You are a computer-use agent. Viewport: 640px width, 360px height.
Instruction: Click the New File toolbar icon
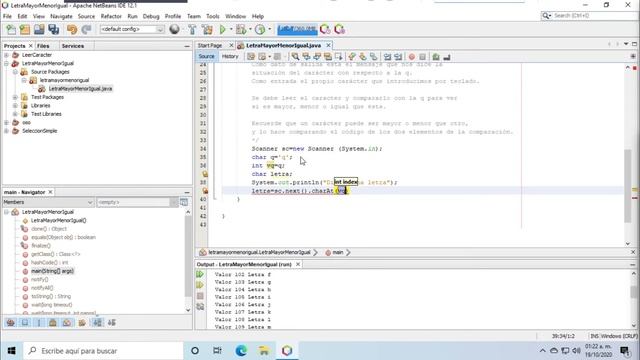coord(11,29)
